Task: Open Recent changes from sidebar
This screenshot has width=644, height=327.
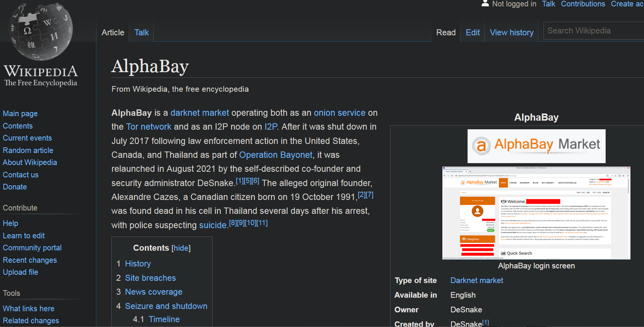Action: point(30,260)
